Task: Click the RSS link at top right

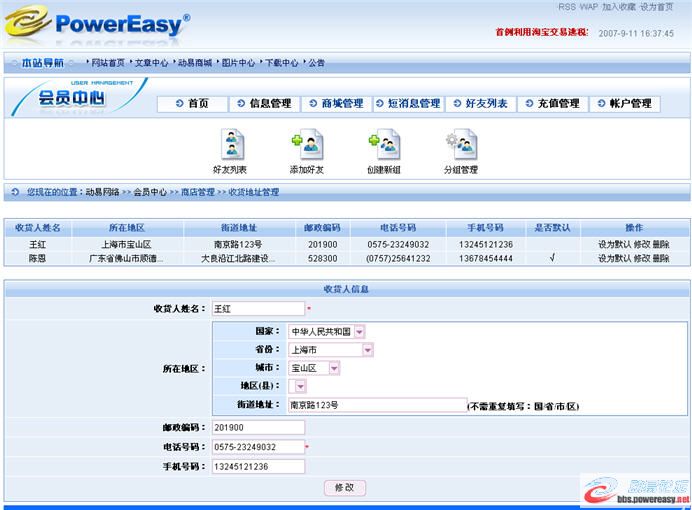Action: (x=566, y=7)
